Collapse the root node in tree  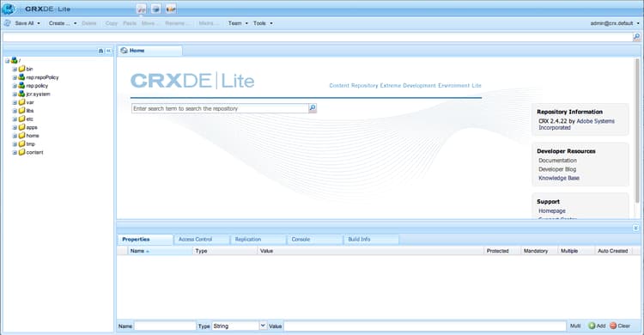point(8,61)
